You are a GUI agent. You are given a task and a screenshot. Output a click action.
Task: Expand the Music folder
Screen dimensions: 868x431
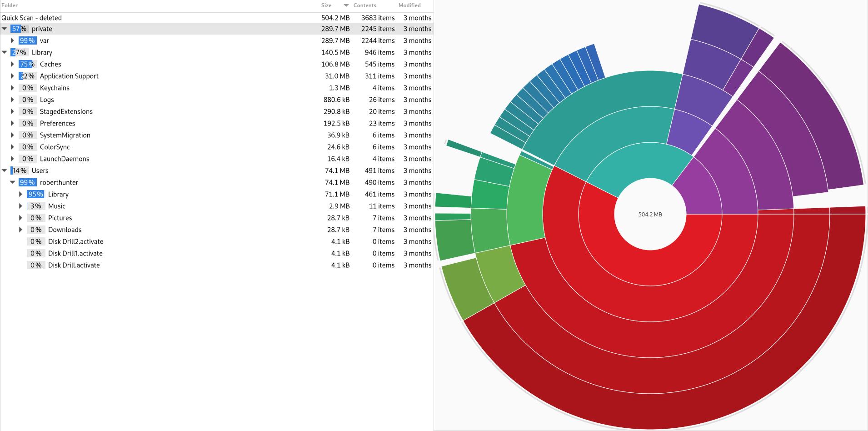(21, 206)
